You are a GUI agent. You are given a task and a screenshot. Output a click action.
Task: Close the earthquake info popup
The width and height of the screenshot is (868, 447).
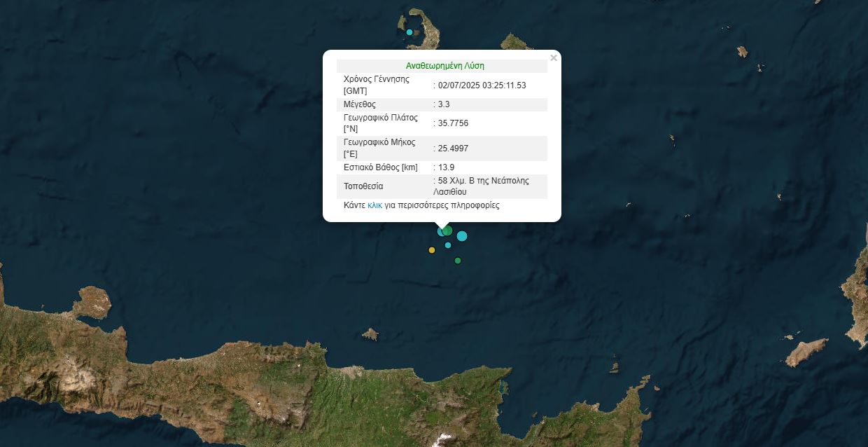[554, 58]
